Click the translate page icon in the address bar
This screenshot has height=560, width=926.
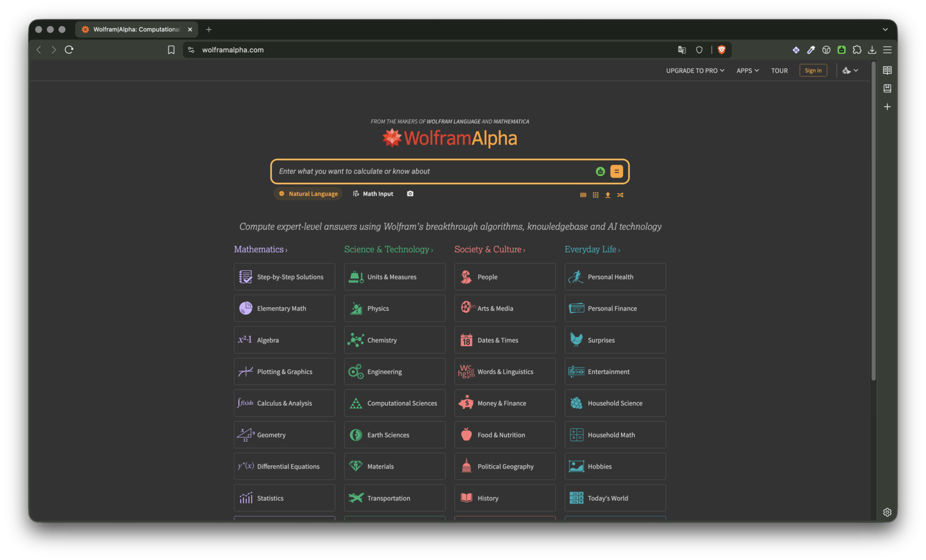tap(682, 50)
